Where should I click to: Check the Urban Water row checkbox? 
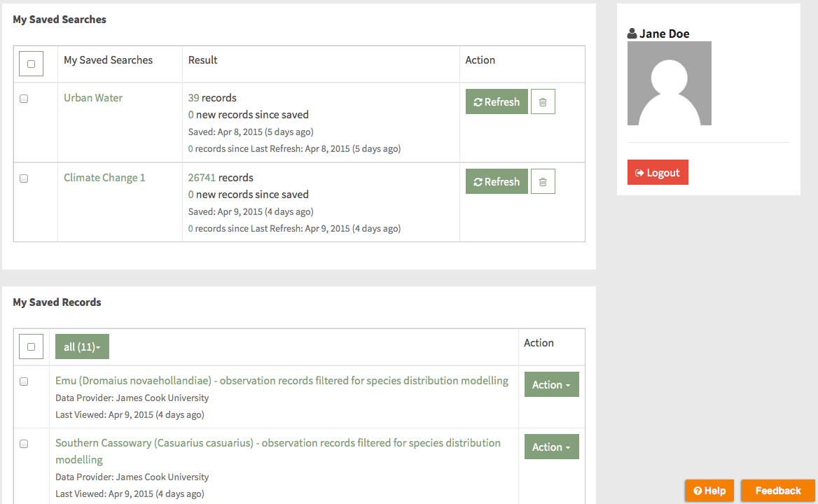24,99
